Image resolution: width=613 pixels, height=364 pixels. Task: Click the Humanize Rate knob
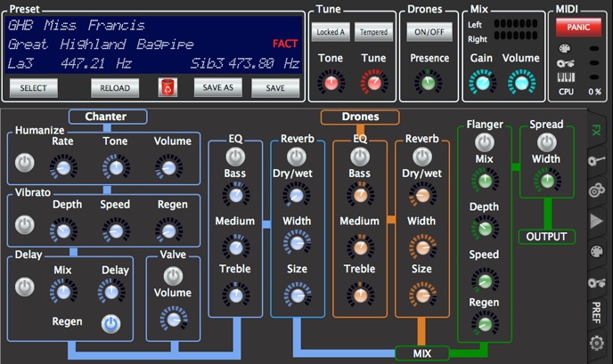(x=63, y=167)
